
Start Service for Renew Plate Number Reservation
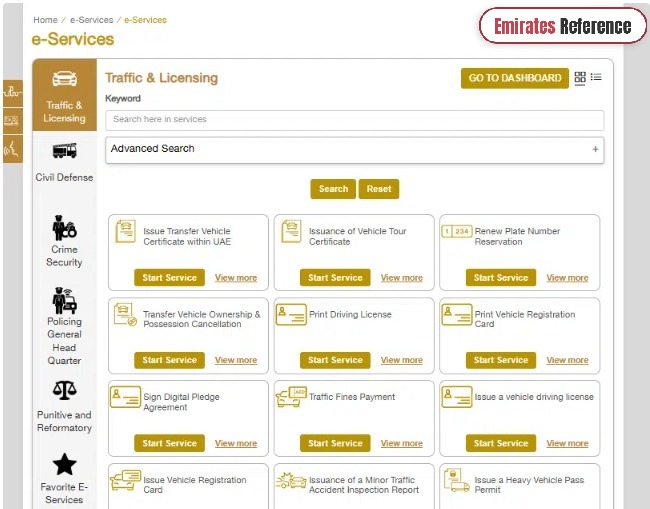pyautogui.click(x=501, y=278)
